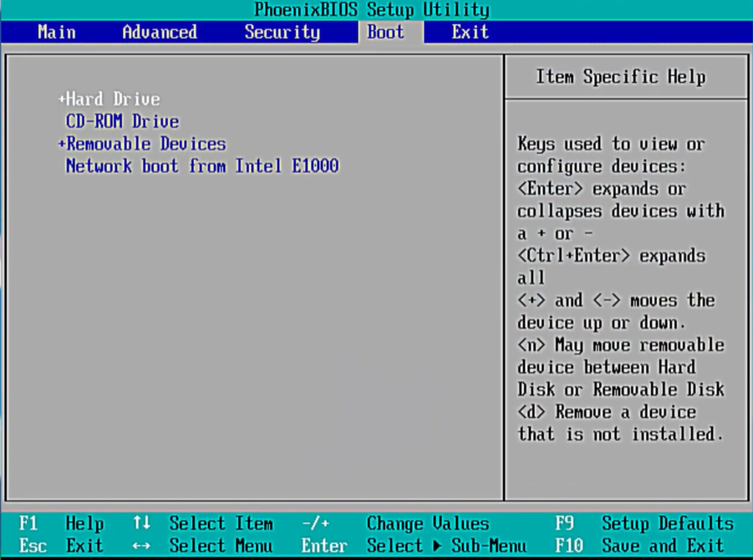The image size is (753, 560).
Task: Open the Main menu tab
Action: point(57,33)
